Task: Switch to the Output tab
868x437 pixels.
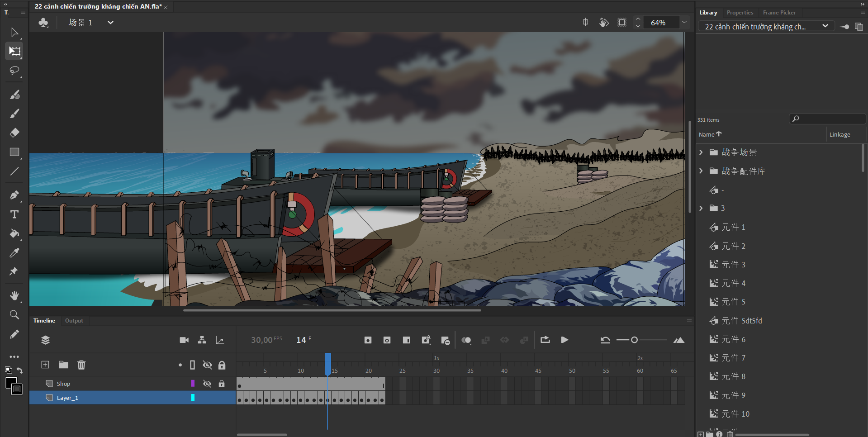Action: (x=74, y=321)
